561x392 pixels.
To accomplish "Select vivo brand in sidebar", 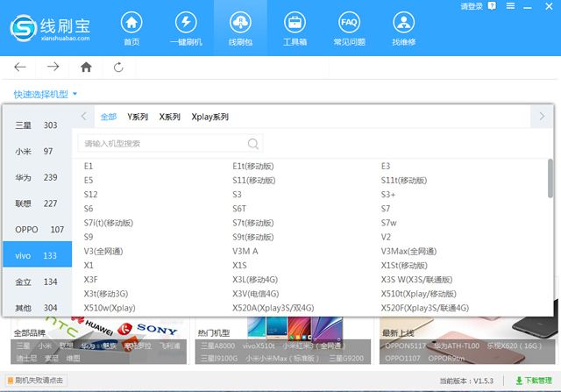I will click(x=37, y=255).
